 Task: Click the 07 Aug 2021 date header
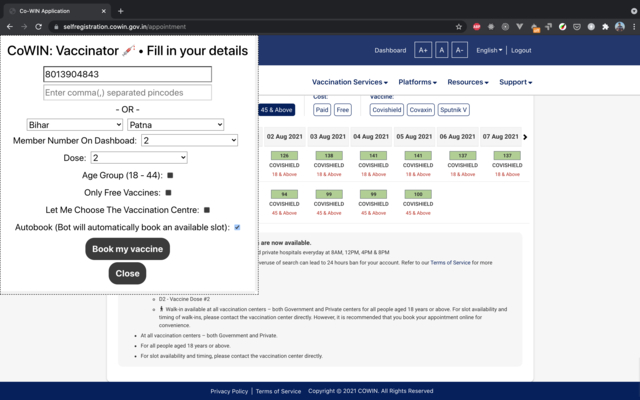click(500, 137)
